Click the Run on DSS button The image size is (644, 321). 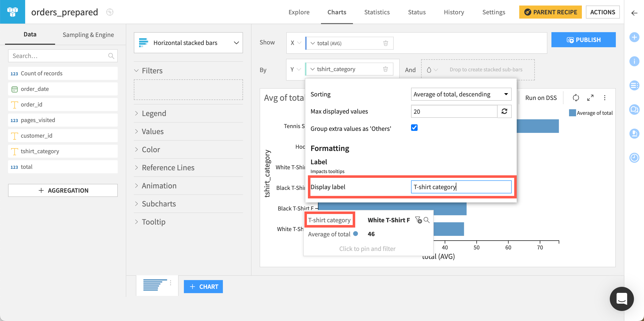[x=541, y=98]
